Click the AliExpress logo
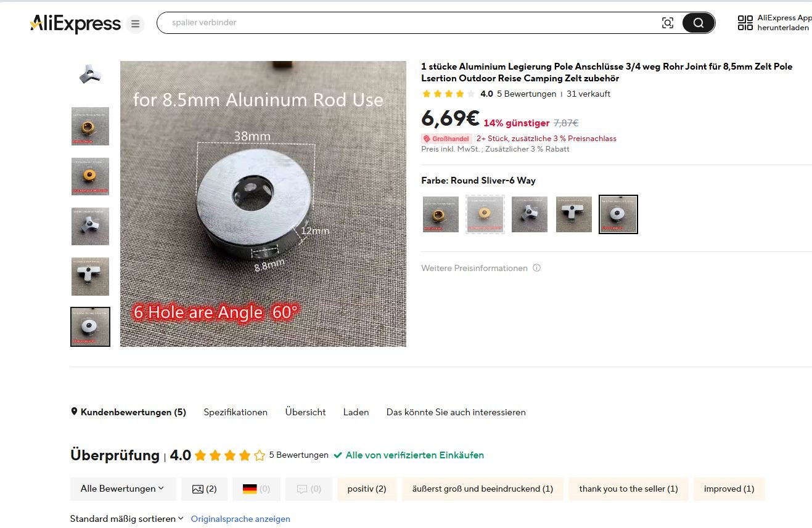 coord(75,24)
